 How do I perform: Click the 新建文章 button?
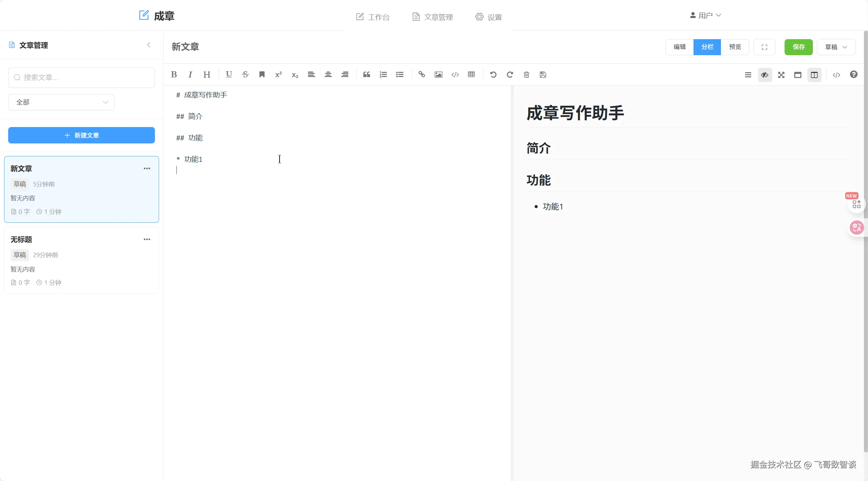point(81,135)
